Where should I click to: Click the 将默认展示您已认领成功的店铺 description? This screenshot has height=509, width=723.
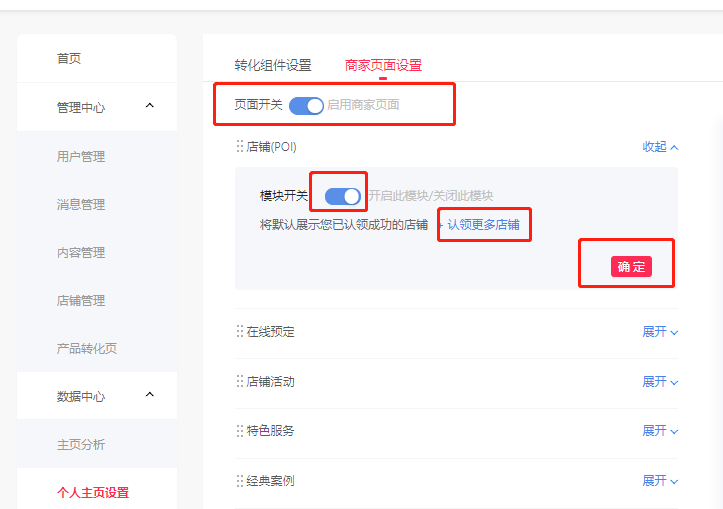(x=344, y=225)
